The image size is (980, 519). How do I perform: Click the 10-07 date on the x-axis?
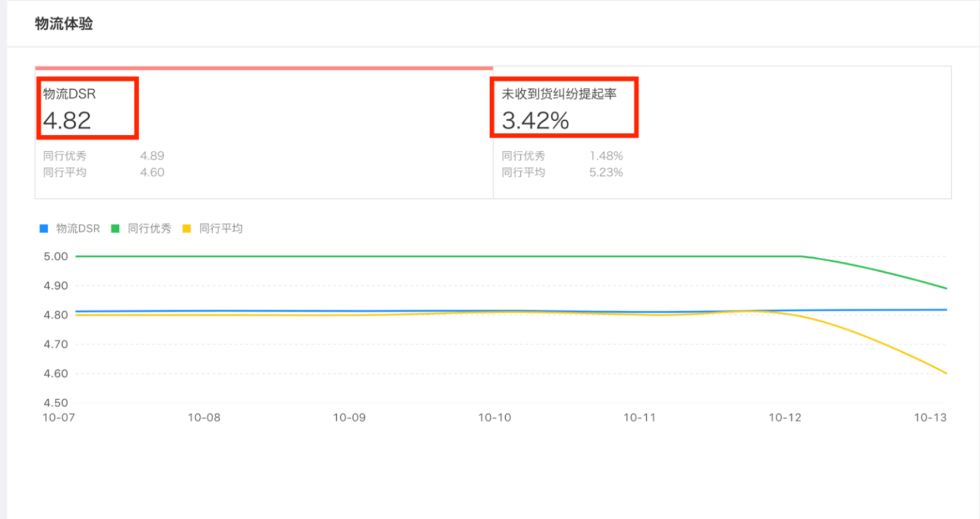tap(59, 418)
